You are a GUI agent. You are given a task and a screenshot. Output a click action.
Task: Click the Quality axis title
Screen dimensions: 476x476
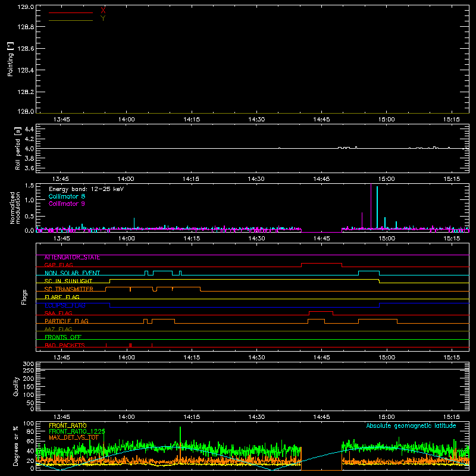16,387
